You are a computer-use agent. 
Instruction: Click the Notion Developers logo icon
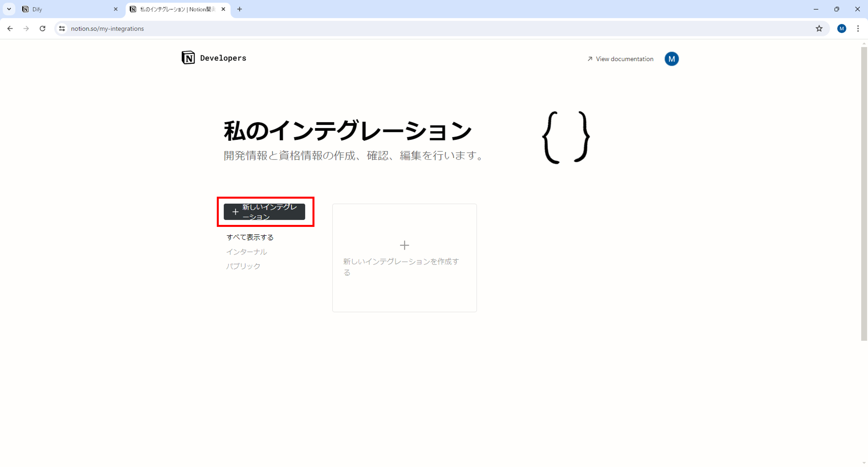[188, 58]
